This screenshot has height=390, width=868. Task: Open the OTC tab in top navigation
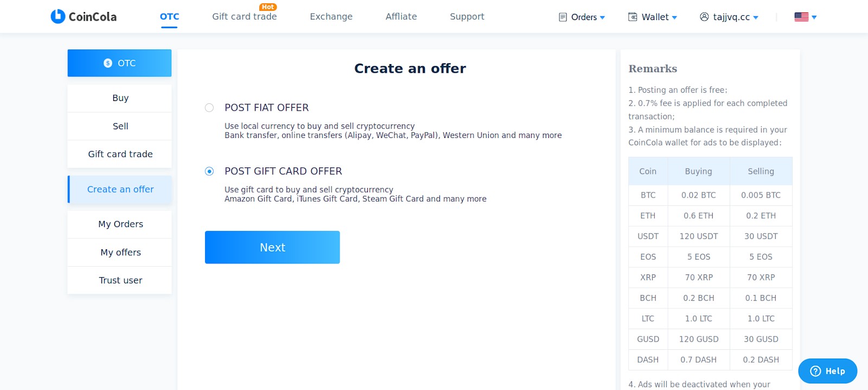click(x=169, y=17)
